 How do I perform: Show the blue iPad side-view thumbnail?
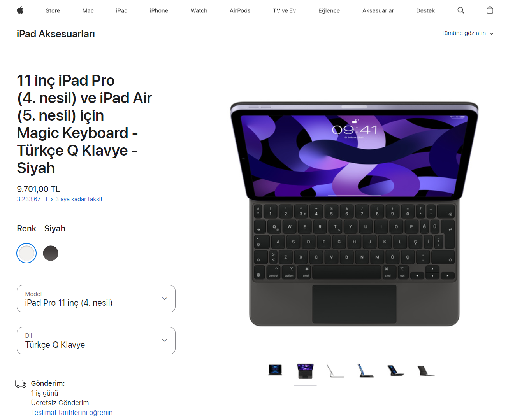(x=366, y=371)
